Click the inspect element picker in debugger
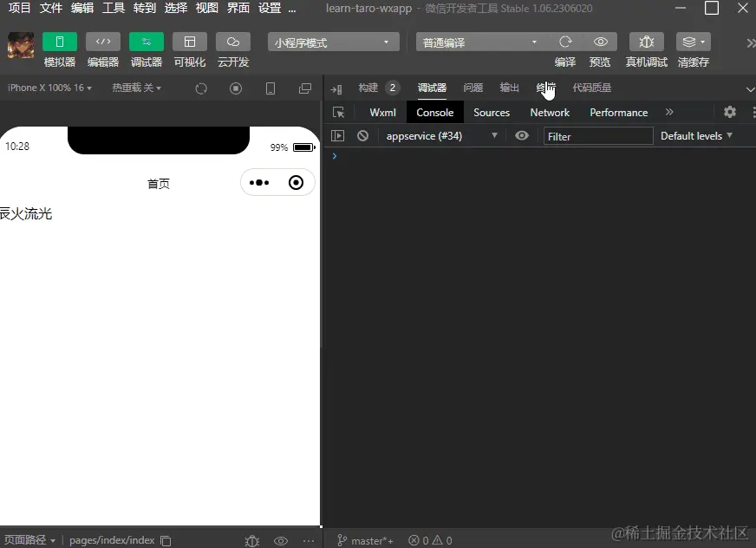Screen dimensions: 756x548 tap(338, 112)
